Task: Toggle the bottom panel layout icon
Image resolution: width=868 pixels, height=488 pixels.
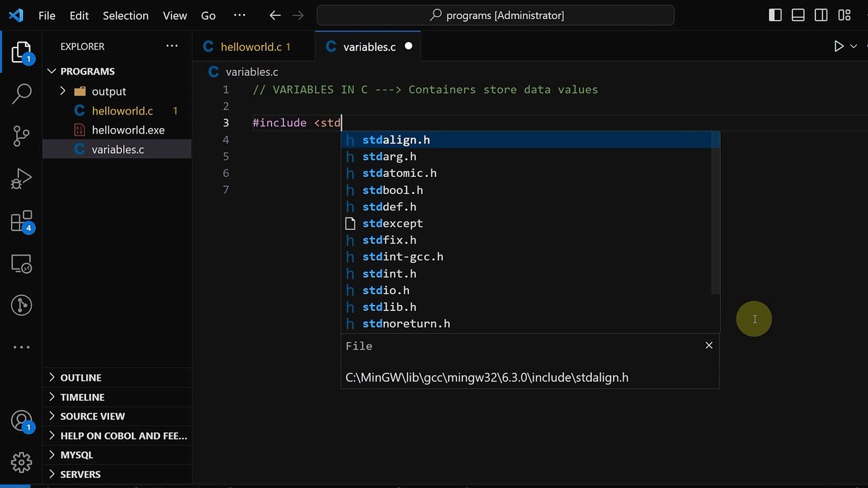Action: [798, 15]
